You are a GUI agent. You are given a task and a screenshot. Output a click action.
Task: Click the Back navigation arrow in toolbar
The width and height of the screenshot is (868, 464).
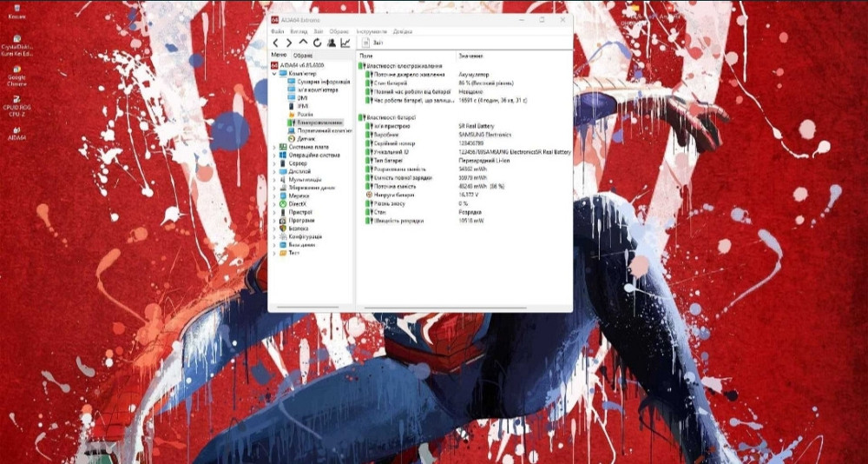(x=276, y=42)
